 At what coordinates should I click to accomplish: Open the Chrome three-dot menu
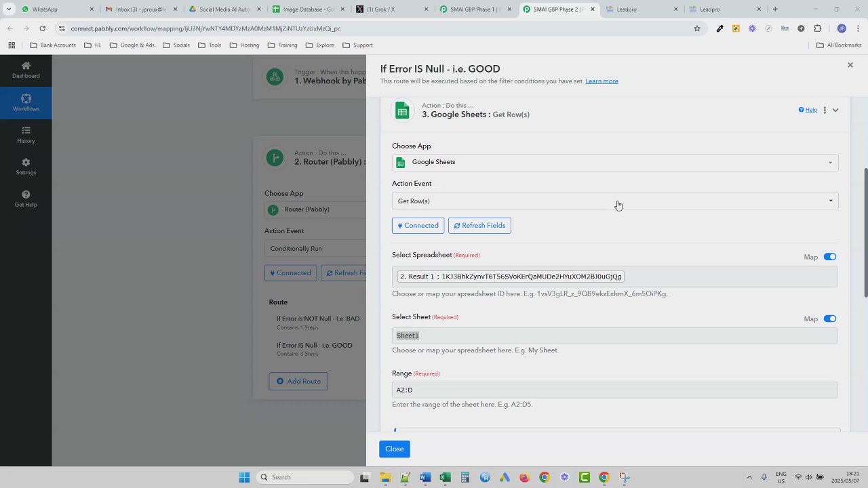(856, 28)
